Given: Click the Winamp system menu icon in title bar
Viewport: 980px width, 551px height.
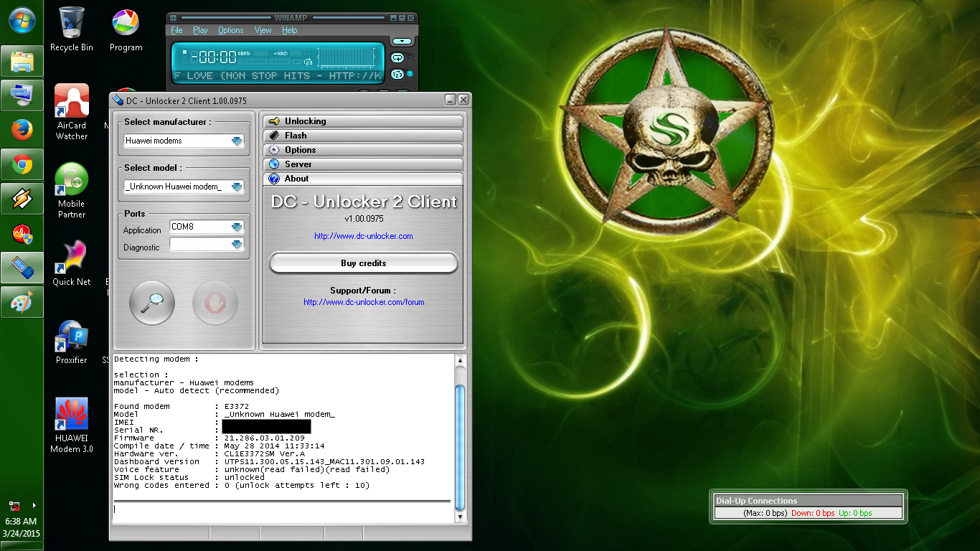Looking at the screenshot, I should point(173,17).
